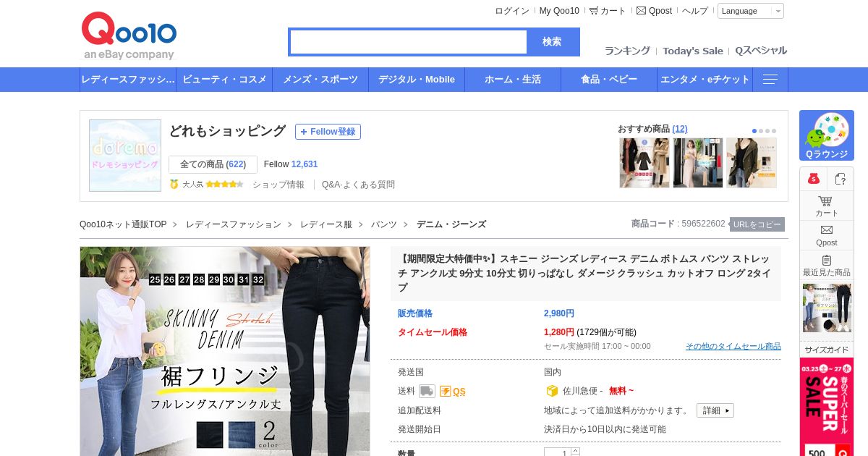Image resolution: width=868 pixels, height=456 pixels.
Task: Click URLをコピー button
Action: [x=757, y=224]
